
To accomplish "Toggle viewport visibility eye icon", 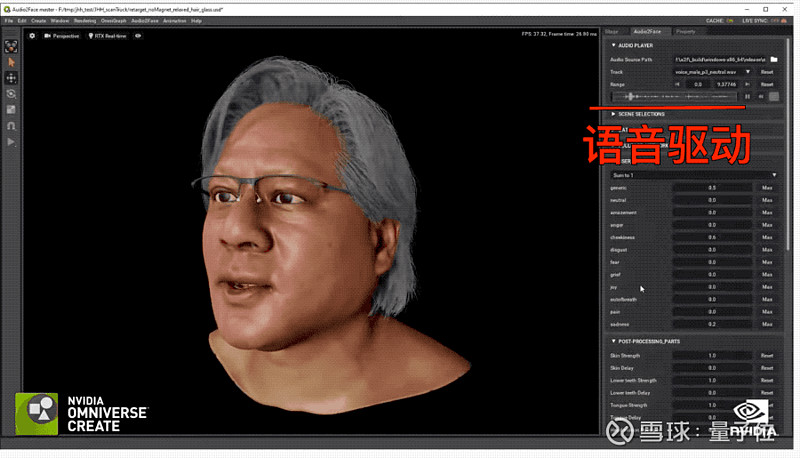I will 138,35.
